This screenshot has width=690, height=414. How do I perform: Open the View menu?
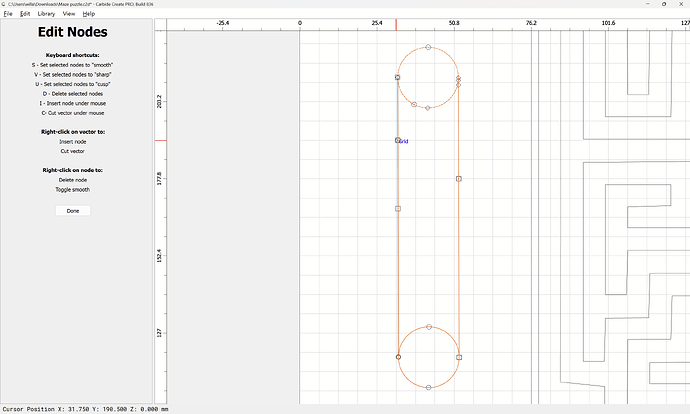point(69,14)
